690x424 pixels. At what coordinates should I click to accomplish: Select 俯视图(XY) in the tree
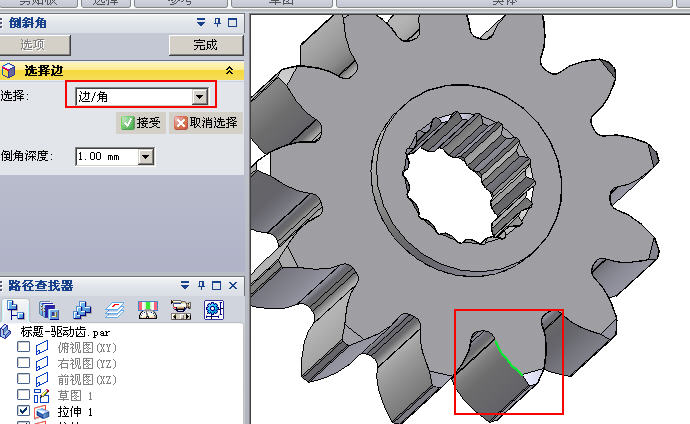tap(87, 347)
